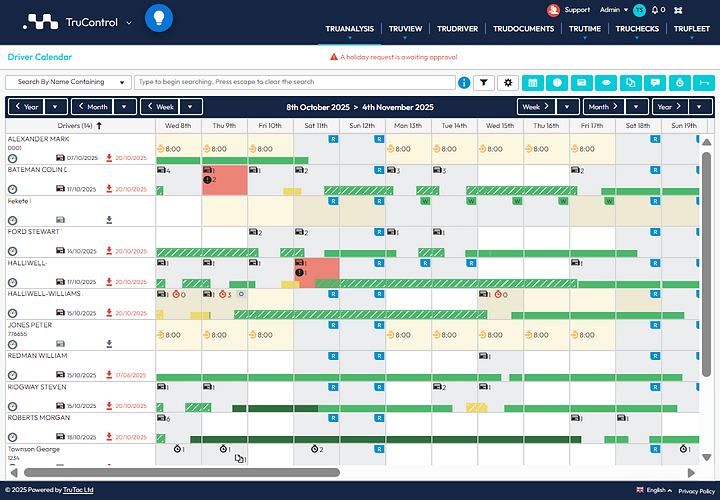720x500 pixels.
Task: Click vertical scrollbar down arrow
Action: coord(707,457)
